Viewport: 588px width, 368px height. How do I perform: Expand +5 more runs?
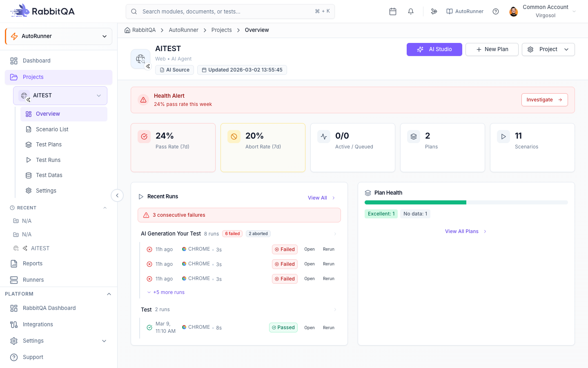[166, 292]
